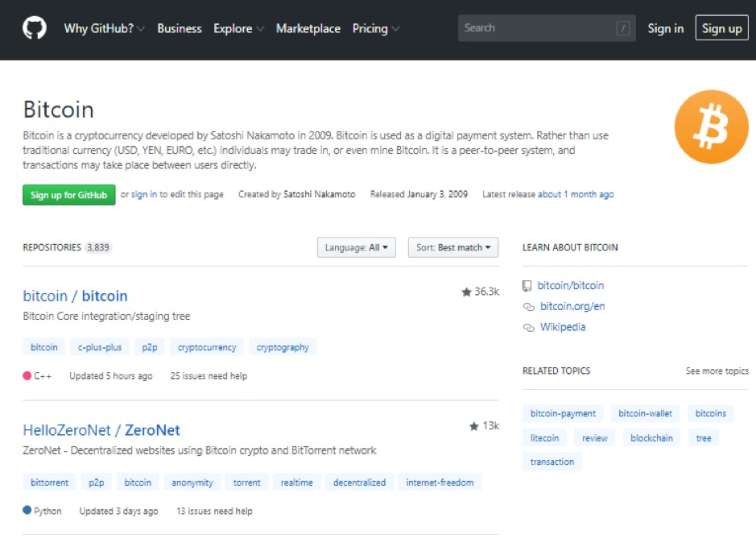Viewport: 756px width, 555px height.
Task: Click 'about 1 month ago' release link
Action: (x=576, y=194)
